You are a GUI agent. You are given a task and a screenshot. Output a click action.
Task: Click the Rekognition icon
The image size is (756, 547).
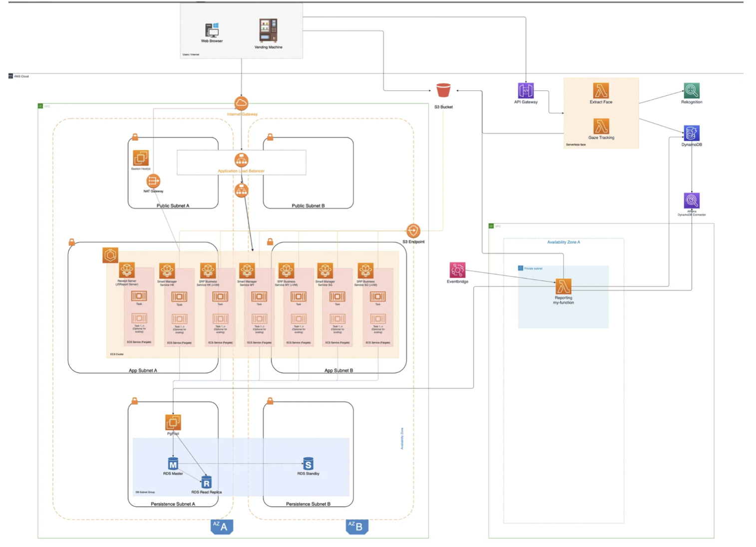(x=692, y=90)
